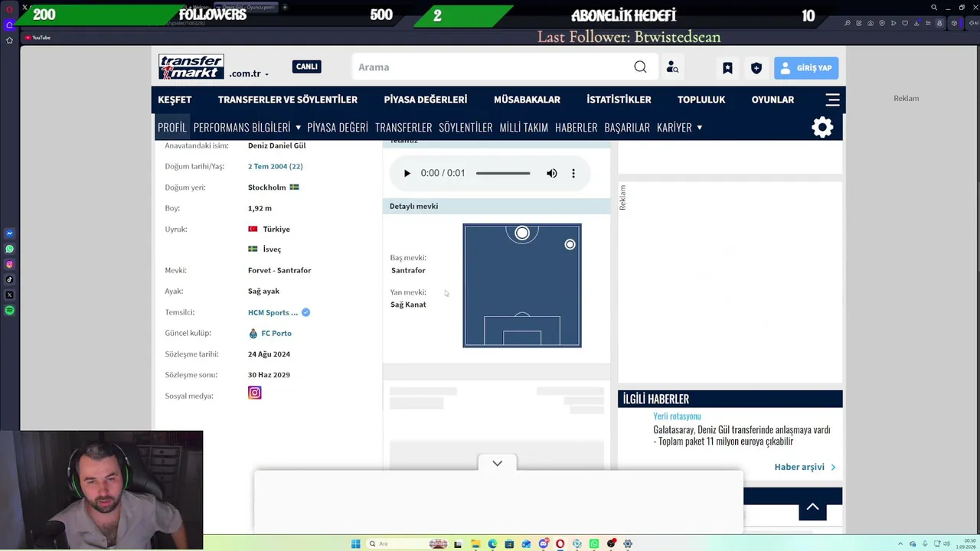Click the Yerli rotasyonu news category link
The image size is (980, 551).
[677, 416]
